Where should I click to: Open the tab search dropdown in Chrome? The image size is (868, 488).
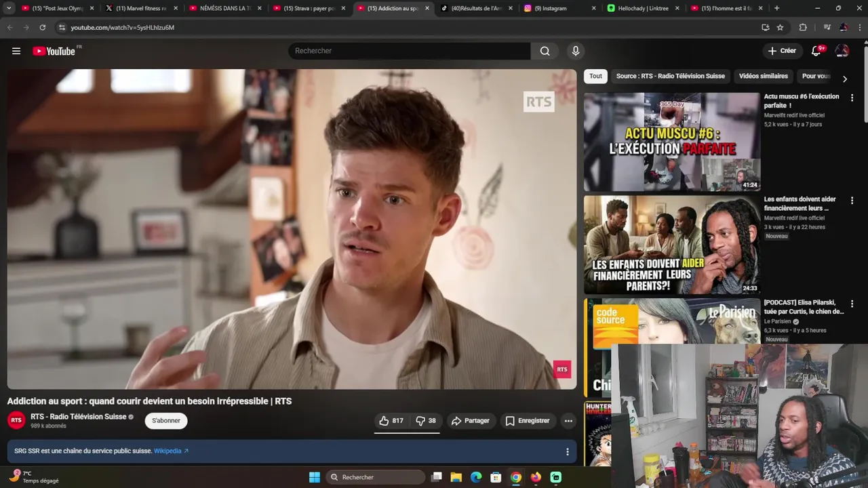click(x=9, y=8)
